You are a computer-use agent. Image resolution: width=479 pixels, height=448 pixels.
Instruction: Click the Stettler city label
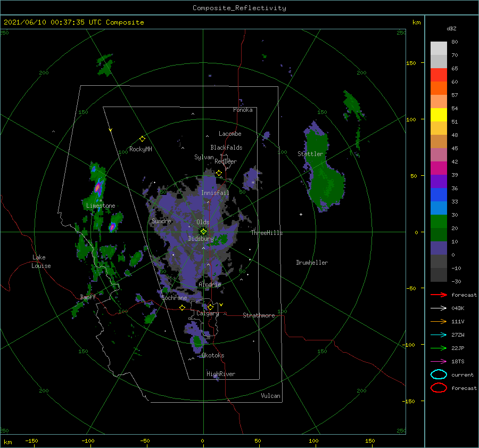click(310, 154)
